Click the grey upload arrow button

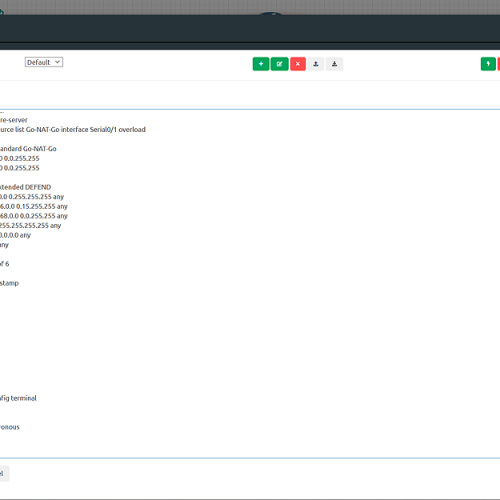tap(316, 64)
